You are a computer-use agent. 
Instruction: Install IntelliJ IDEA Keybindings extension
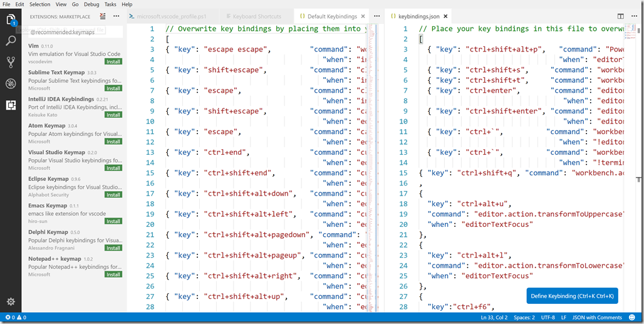pyautogui.click(x=113, y=115)
